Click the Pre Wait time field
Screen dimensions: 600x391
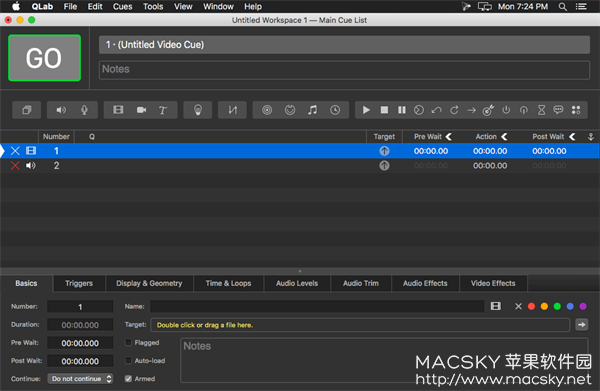click(80, 343)
